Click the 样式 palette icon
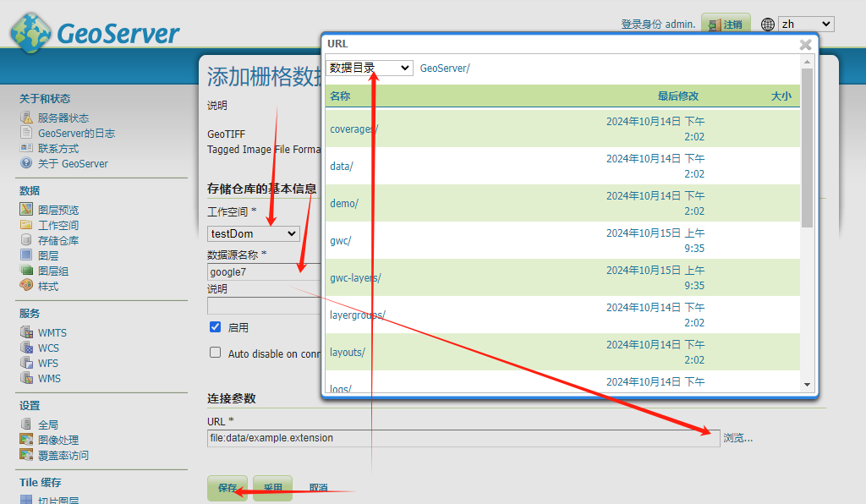 tap(26, 285)
